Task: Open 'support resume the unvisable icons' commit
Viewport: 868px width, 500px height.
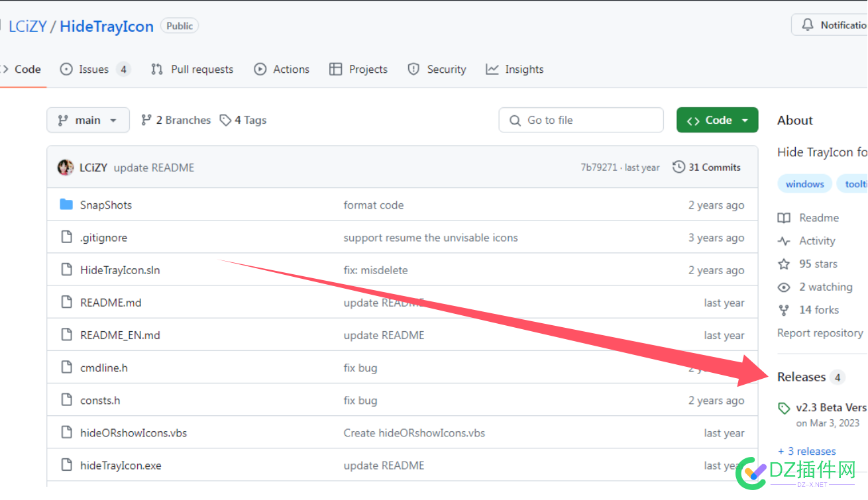Action: tap(431, 237)
